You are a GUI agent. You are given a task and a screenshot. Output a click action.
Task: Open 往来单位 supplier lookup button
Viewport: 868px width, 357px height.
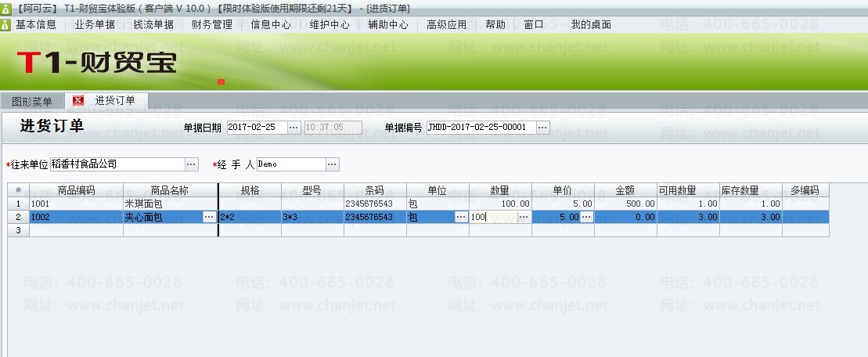(191, 164)
